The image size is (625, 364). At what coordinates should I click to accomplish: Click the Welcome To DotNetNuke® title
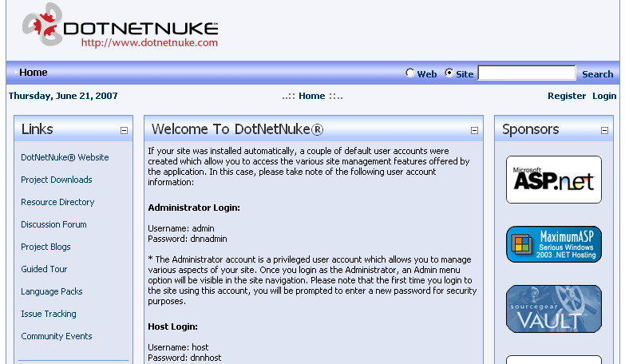coord(238,129)
